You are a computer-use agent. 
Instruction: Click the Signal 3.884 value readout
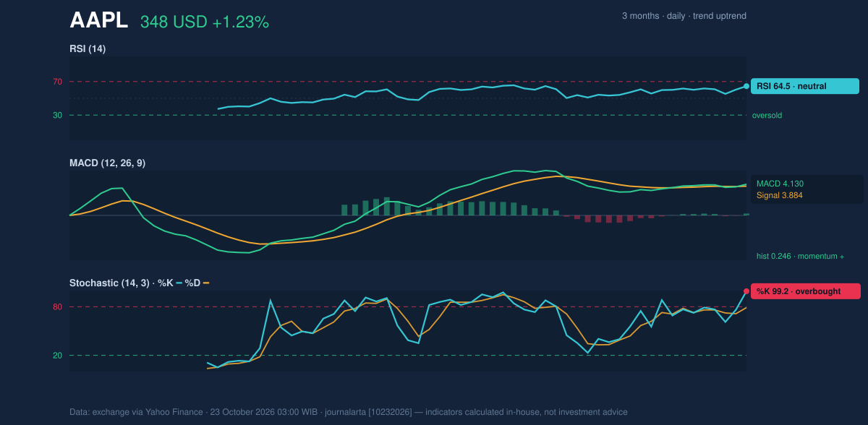(x=780, y=195)
